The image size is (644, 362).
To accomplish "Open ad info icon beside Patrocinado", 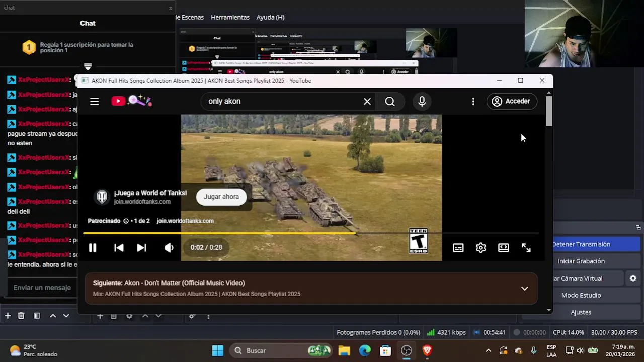I will (126, 221).
